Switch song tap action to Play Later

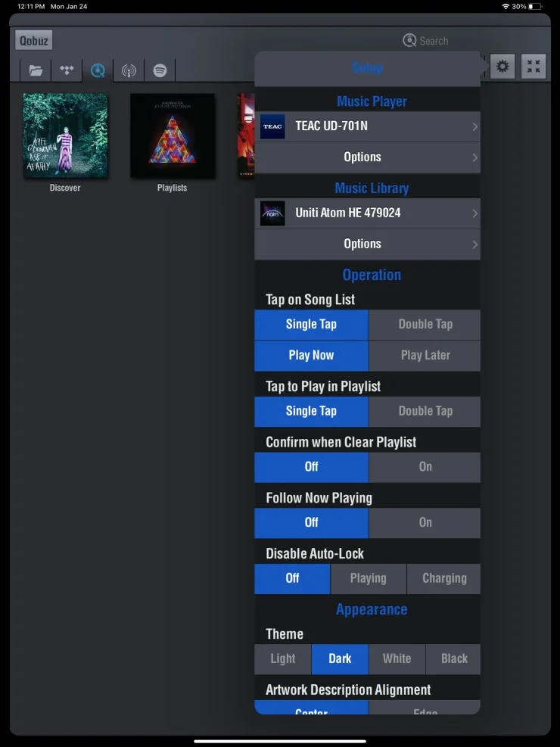pos(425,356)
